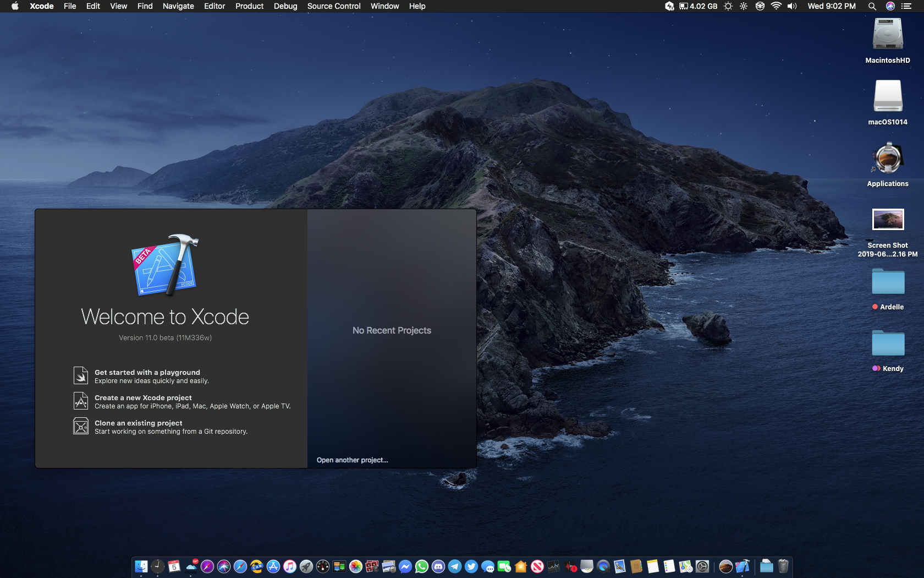This screenshot has width=924, height=578.
Task: Open Finder from the Dock
Action: coord(141,566)
